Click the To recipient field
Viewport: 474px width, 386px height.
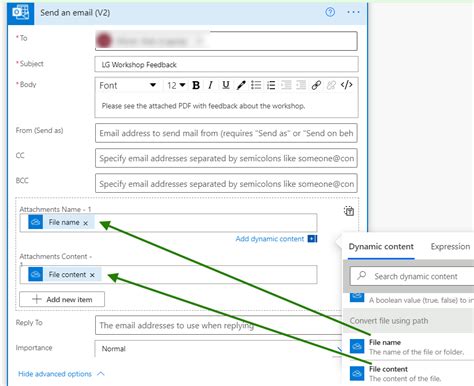(226, 41)
